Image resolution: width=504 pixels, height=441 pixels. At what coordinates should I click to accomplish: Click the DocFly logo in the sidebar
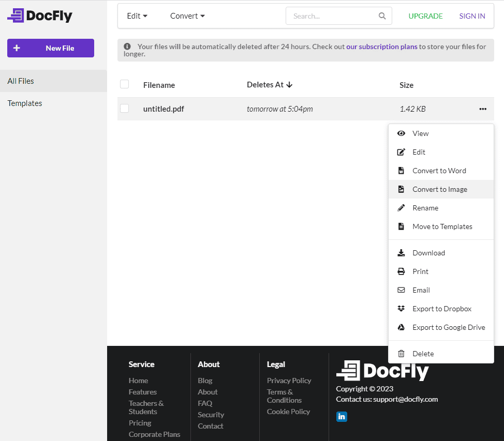tap(40, 16)
